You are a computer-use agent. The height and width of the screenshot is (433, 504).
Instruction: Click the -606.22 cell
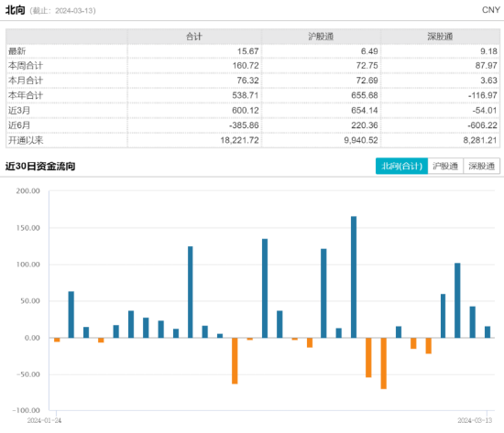482,125
